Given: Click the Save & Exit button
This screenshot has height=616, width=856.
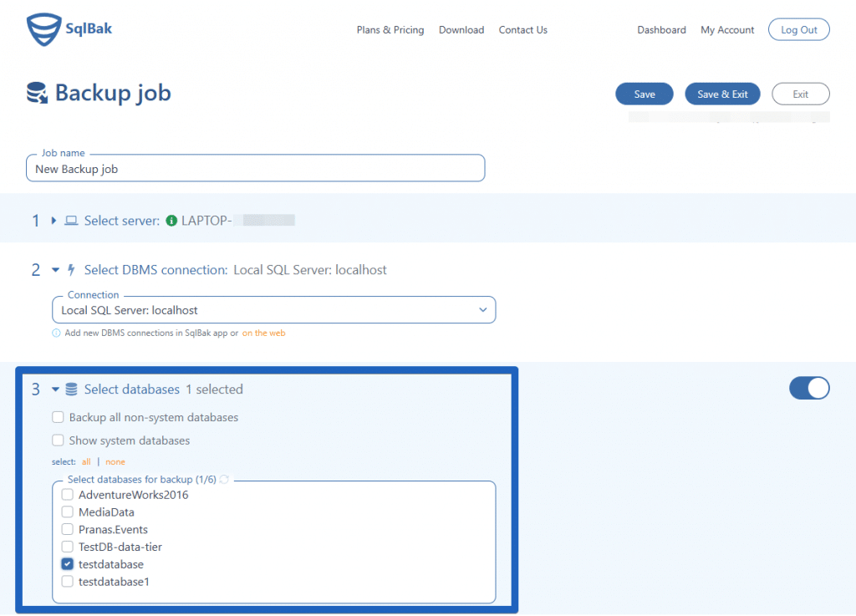Looking at the screenshot, I should click(722, 94).
